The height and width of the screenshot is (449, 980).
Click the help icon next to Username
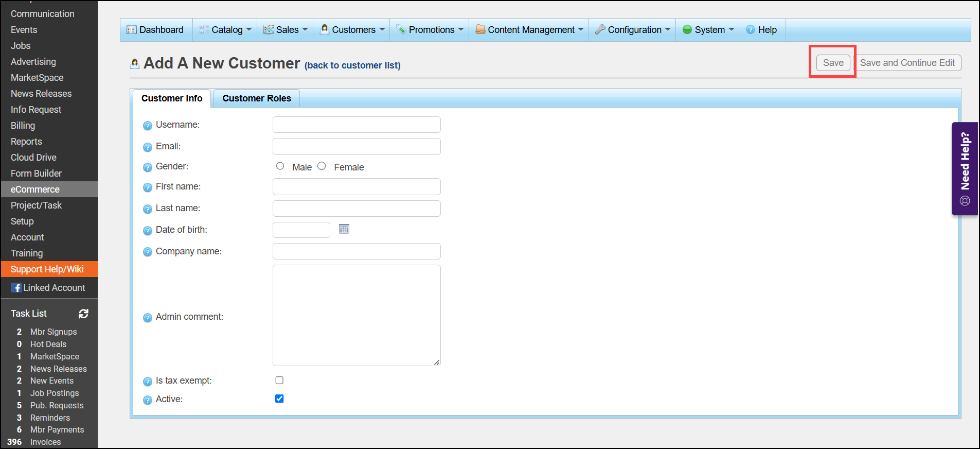pos(148,125)
